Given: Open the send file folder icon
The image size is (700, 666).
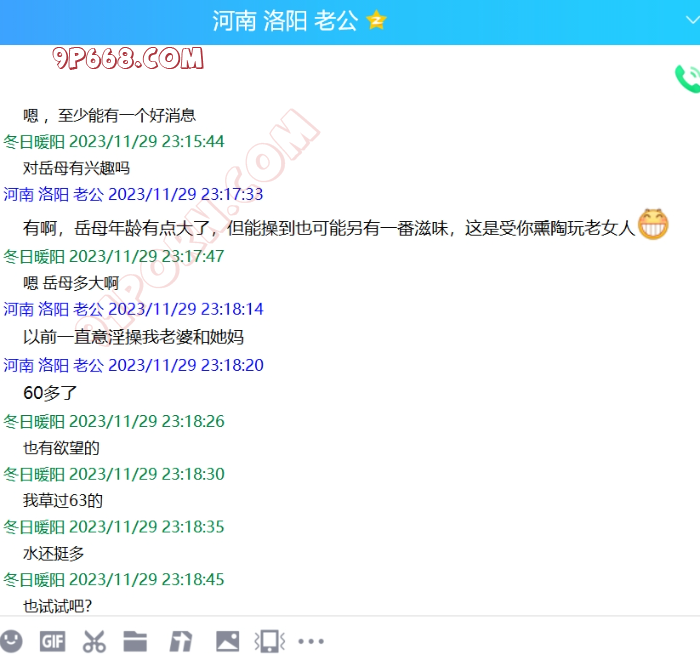Looking at the screenshot, I should pyautogui.click(x=135, y=641).
